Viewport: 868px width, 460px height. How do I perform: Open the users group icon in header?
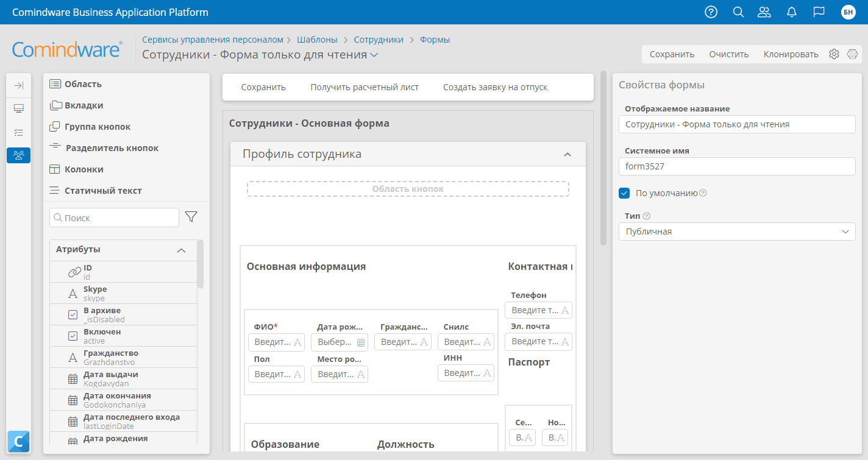[x=764, y=12]
